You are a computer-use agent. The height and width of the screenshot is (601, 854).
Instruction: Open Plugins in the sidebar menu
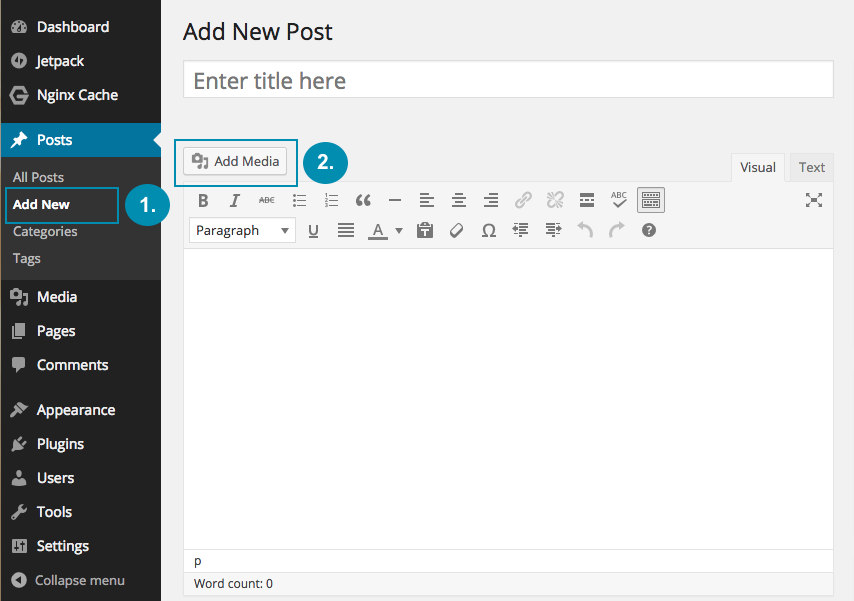click(x=60, y=444)
